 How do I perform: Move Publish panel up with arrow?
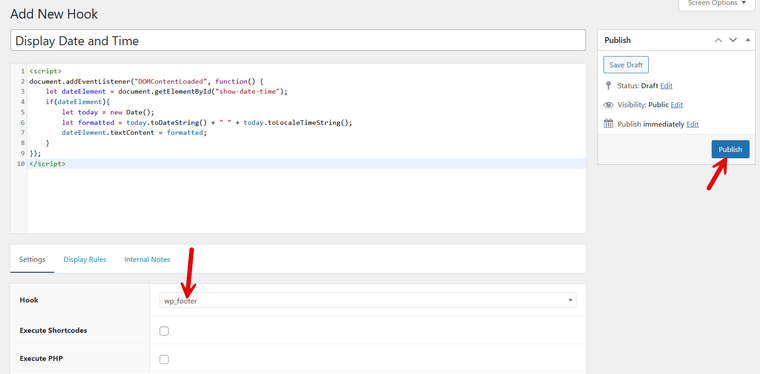pos(718,40)
